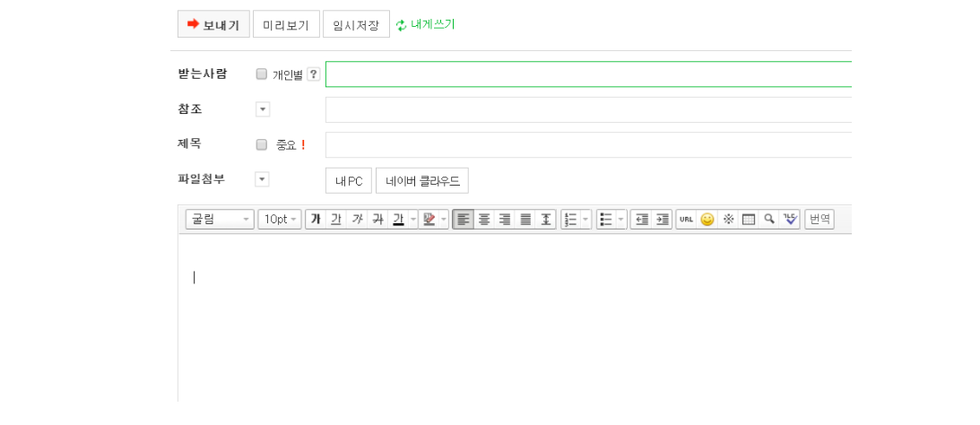Open find and replace magnifier tool
Viewport: 980px width, 425px height.
(768, 220)
